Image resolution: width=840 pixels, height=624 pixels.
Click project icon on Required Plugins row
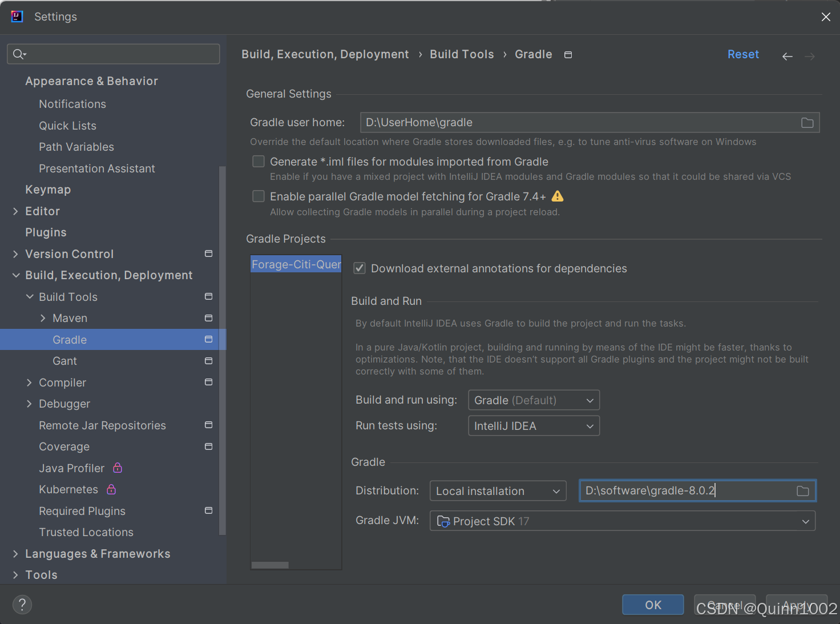209,510
